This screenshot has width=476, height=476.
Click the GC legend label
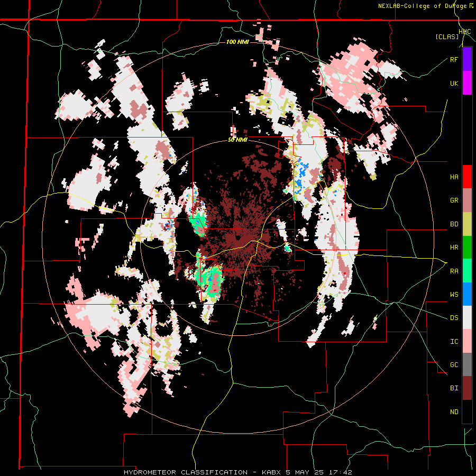coord(454,365)
